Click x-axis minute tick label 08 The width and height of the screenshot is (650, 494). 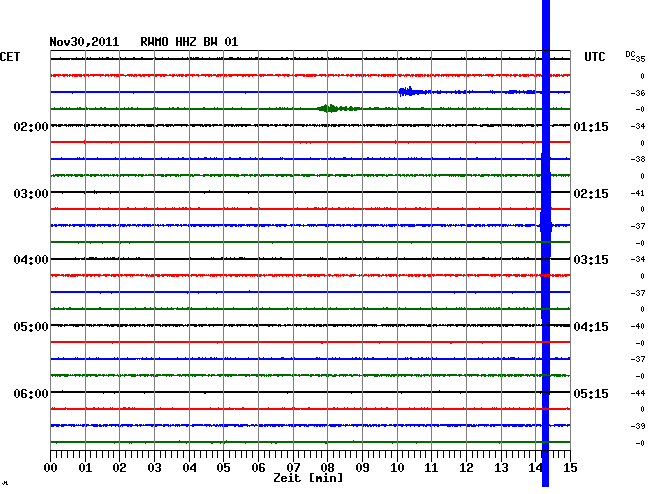pyautogui.click(x=327, y=467)
